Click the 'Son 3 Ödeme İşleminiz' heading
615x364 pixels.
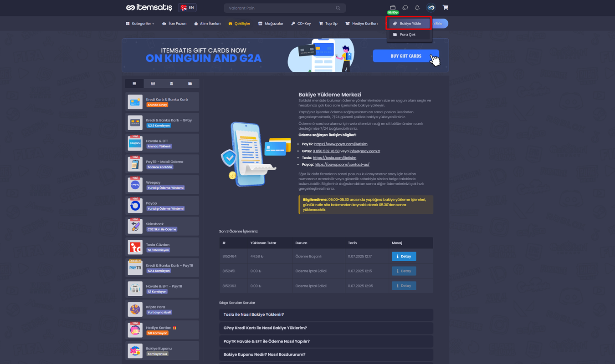click(238, 232)
